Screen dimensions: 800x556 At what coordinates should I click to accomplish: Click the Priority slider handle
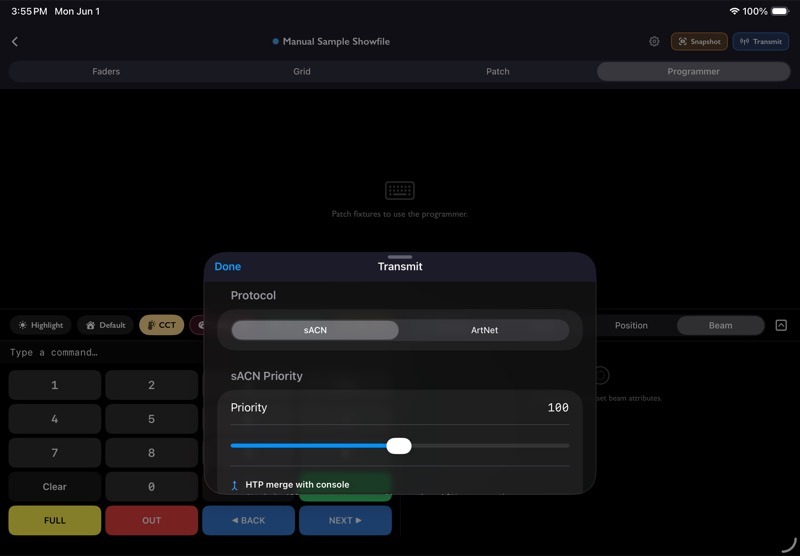click(399, 446)
